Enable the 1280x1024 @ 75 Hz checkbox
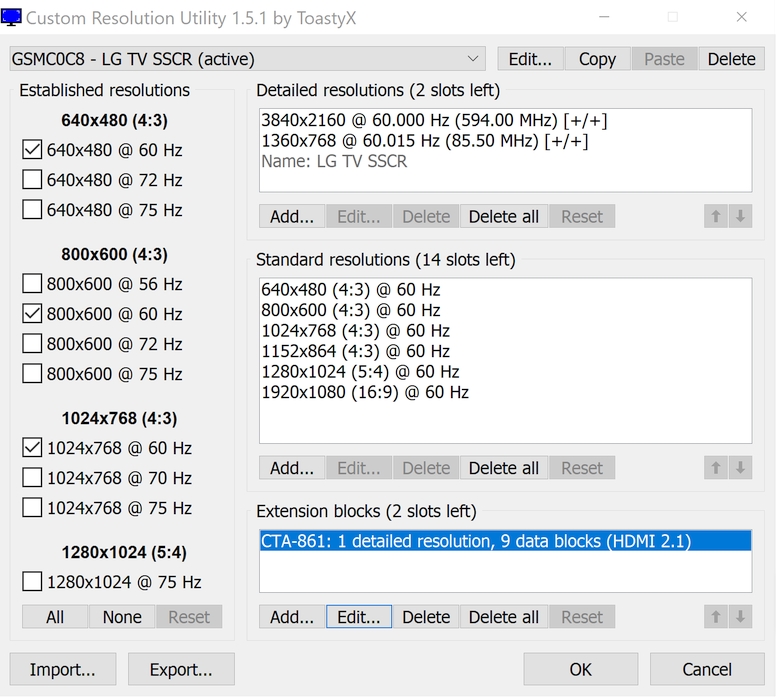This screenshot has height=697, width=776. click(32, 582)
